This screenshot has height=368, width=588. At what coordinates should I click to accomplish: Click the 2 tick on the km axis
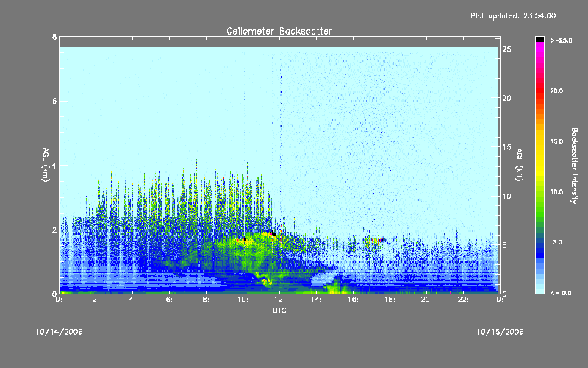click(54, 230)
